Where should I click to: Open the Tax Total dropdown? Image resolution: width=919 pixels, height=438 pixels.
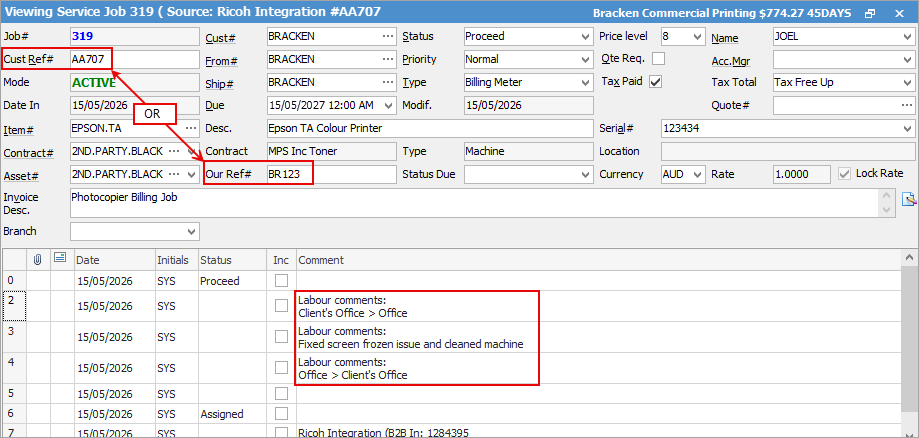point(907,82)
